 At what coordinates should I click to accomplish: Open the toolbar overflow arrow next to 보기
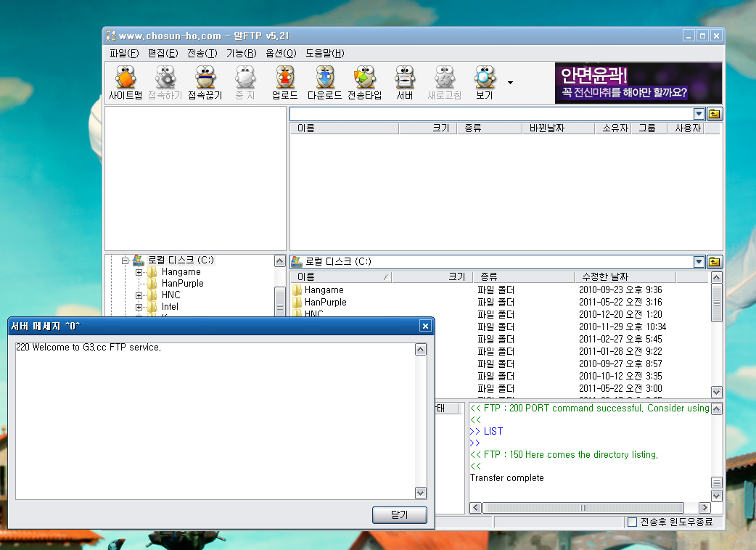coord(510,83)
